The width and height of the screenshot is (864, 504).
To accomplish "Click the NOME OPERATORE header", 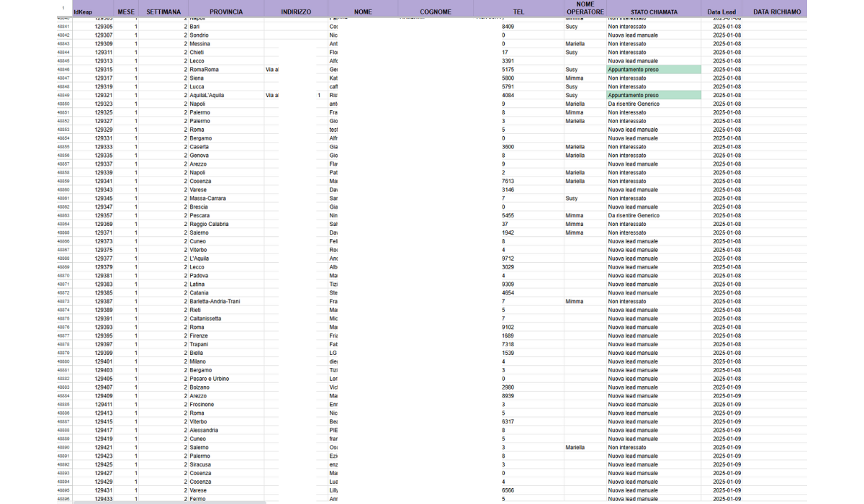I will coord(585,8).
